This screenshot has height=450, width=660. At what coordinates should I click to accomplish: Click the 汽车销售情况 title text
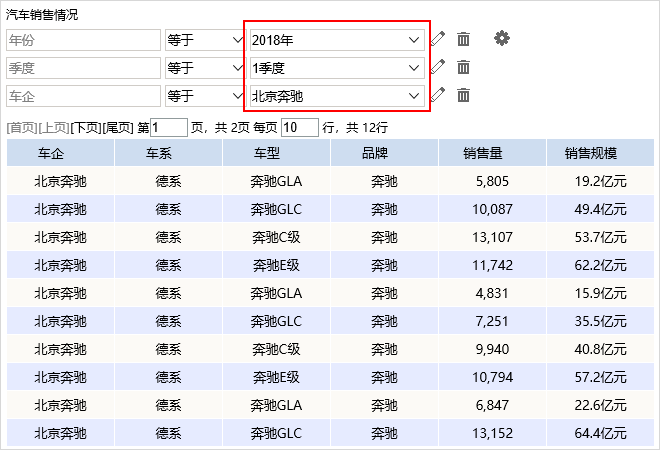coord(42,15)
